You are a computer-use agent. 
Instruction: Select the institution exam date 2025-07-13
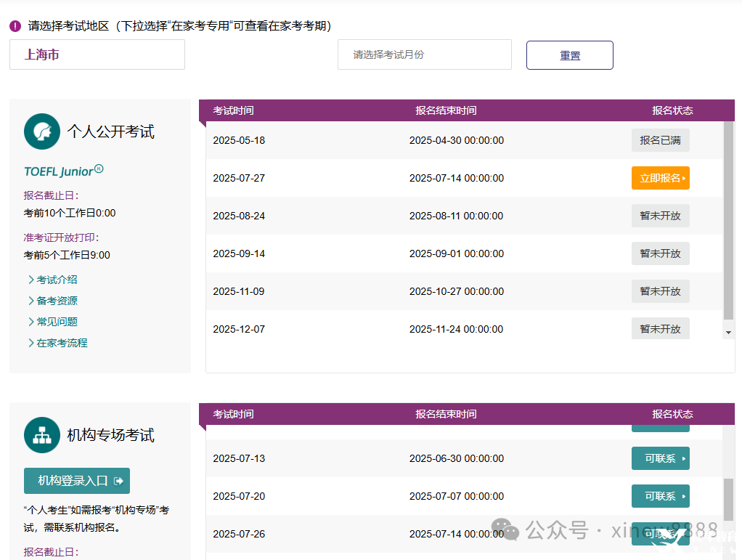(239, 459)
